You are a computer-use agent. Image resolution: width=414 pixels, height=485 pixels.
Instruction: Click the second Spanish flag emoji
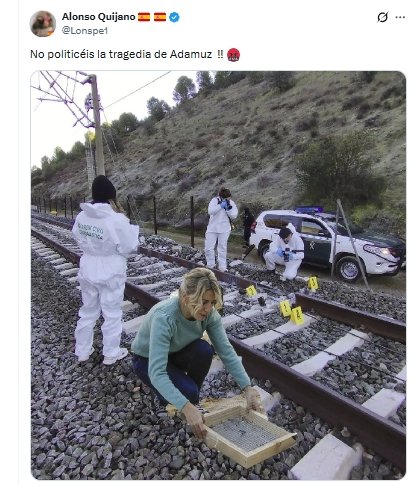160,17
